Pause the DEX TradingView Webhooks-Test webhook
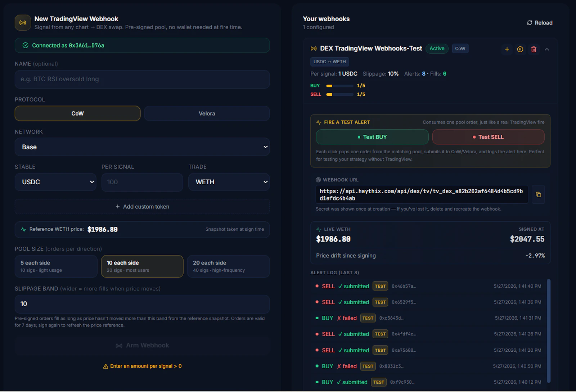Viewport: 576px width, 392px height. tap(520, 49)
